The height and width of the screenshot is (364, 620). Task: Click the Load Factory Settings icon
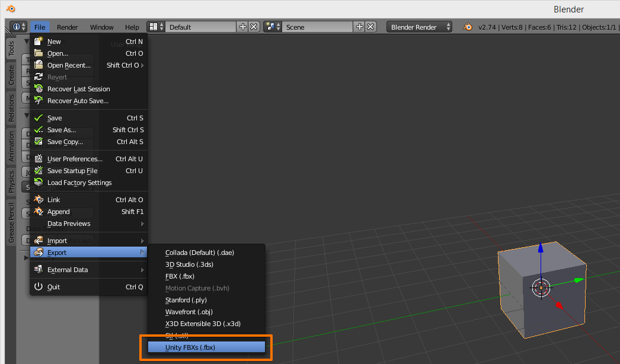(x=39, y=182)
